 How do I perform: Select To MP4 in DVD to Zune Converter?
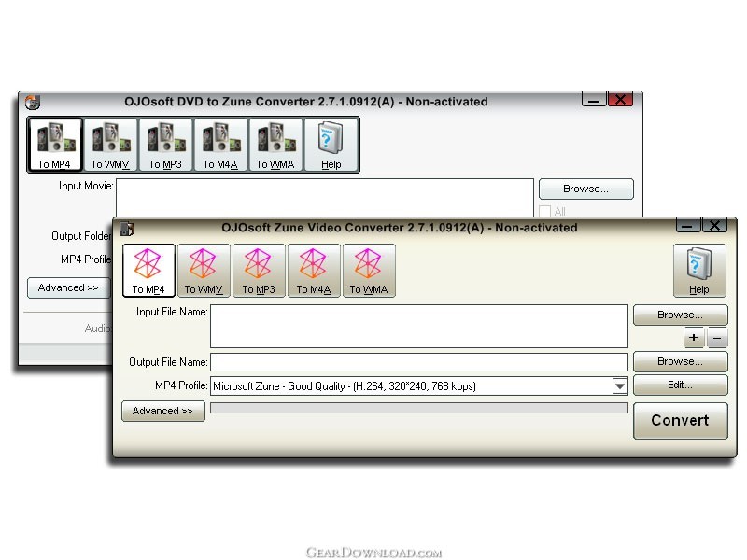(x=55, y=145)
